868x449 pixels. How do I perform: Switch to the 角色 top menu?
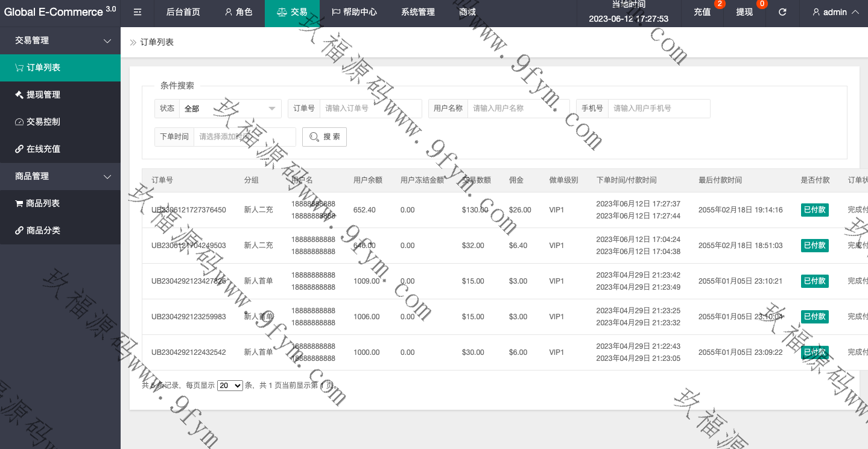click(x=238, y=12)
